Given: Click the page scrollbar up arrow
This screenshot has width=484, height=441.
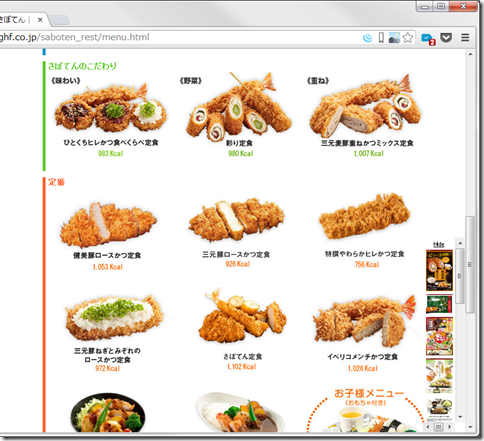Looking at the screenshot, I should pyautogui.click(x=470, y=54).
